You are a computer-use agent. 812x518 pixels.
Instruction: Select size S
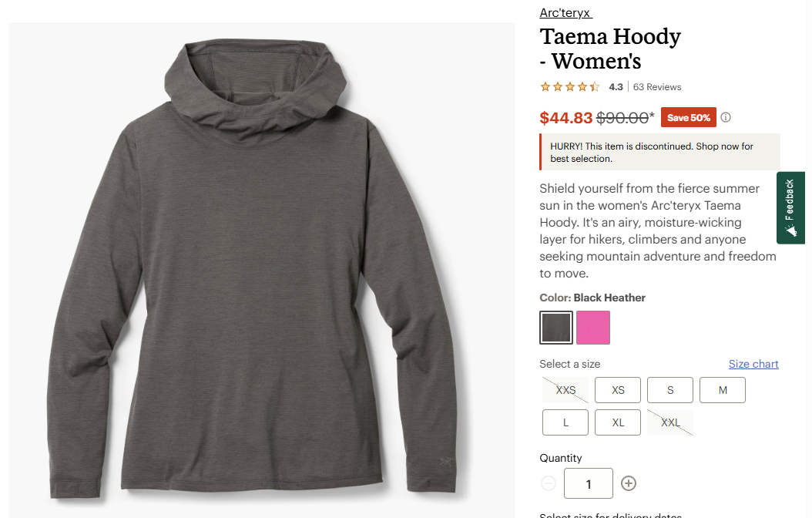point(670,390)
